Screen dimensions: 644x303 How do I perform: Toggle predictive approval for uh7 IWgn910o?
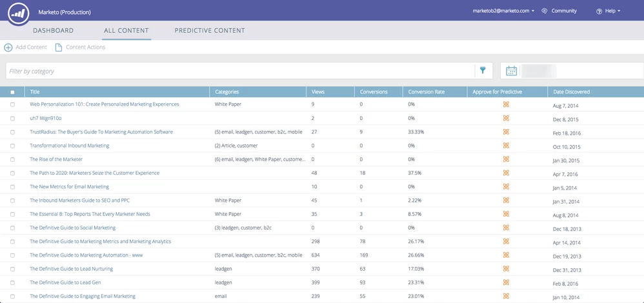pos(506,118)
